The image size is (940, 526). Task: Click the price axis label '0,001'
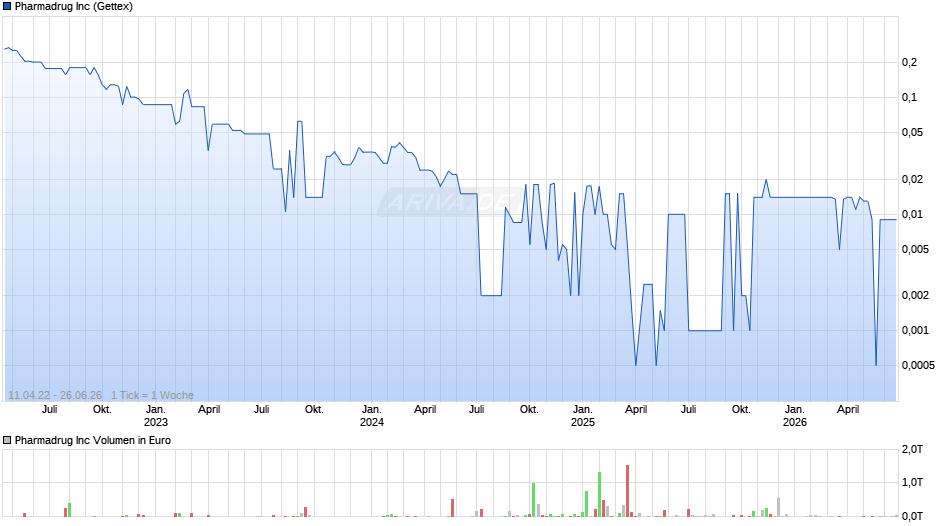coord(915,330)
